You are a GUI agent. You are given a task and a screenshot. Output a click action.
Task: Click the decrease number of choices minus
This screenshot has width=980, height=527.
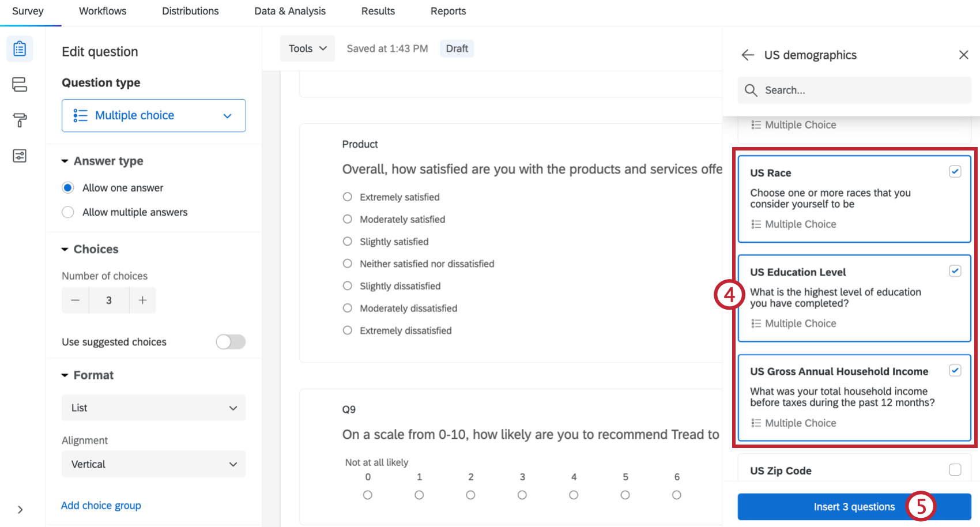tap(76, 300)
